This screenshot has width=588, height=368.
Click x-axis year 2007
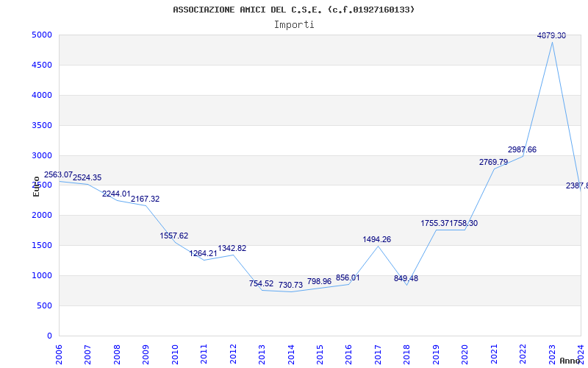click(87, 355)
